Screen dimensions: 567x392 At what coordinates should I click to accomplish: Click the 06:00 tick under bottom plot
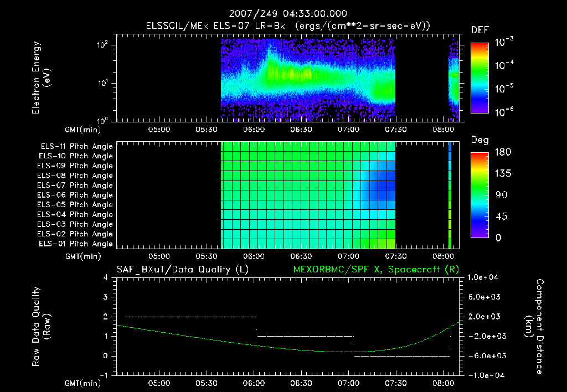coord(254,383)
